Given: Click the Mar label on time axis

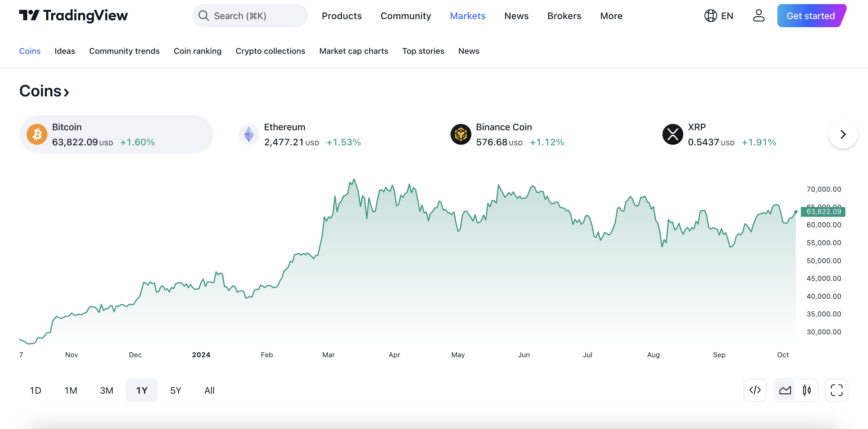Looking at the screenshot, I should tap(329, 355).
